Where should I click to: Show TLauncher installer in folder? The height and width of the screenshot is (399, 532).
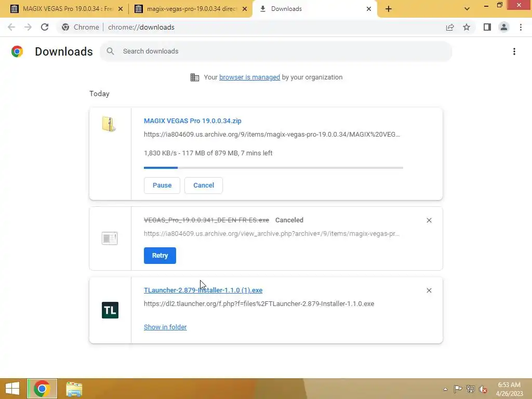pos(165,327)
